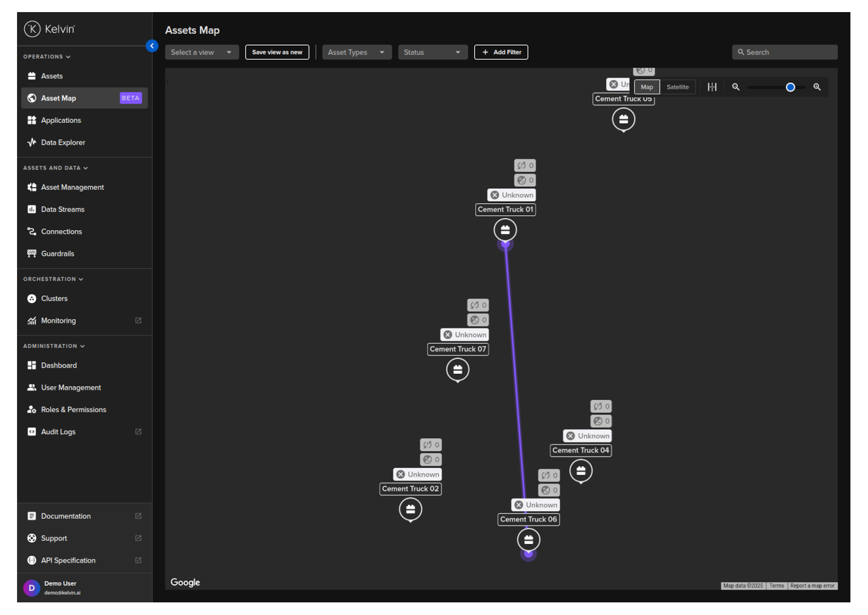Viewport: 868px width, 615px height.
Task: Go to Data Explorer page
Action: 63,142
